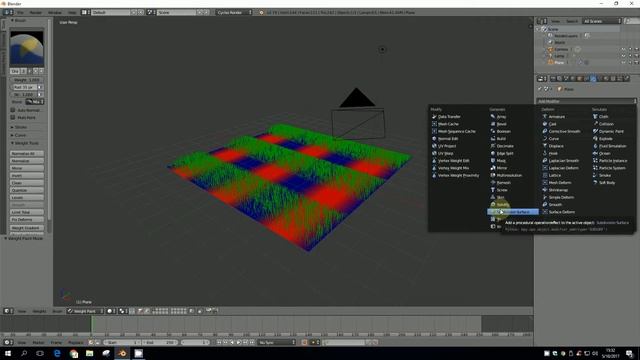
Task: Toggle Camera visibility eye in outliner
Action: point(623,49)
